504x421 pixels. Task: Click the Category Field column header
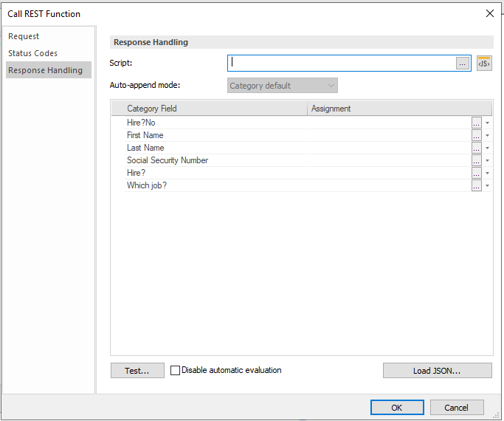pyautogui.click(x=210, y=109)
